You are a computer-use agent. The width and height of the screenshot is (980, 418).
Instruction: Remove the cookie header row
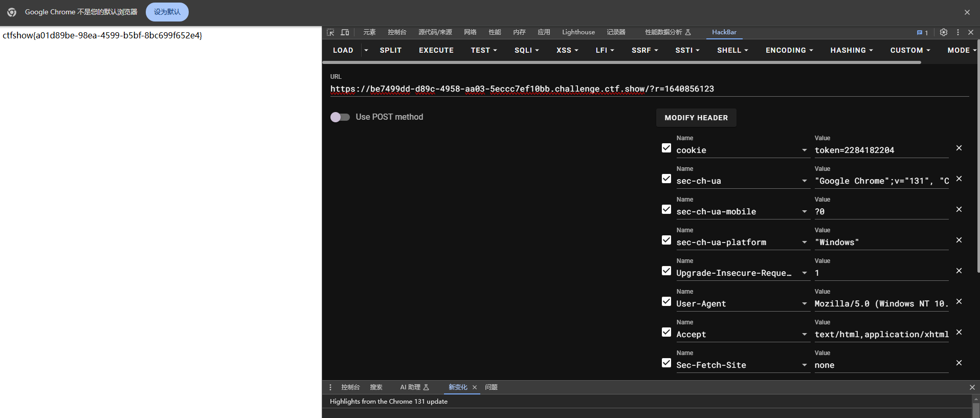click(959, 148)
